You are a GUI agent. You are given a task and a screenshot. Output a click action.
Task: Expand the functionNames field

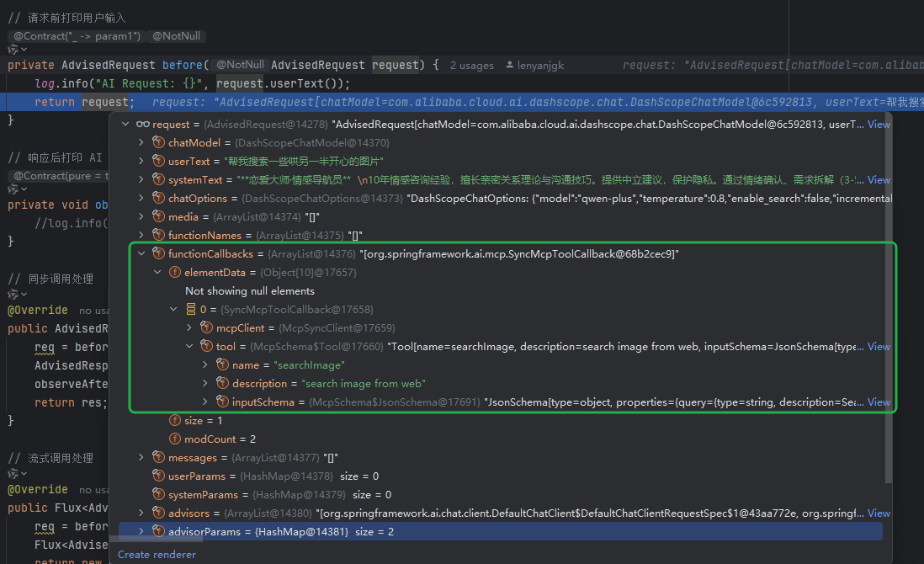[x=141, y=235]
